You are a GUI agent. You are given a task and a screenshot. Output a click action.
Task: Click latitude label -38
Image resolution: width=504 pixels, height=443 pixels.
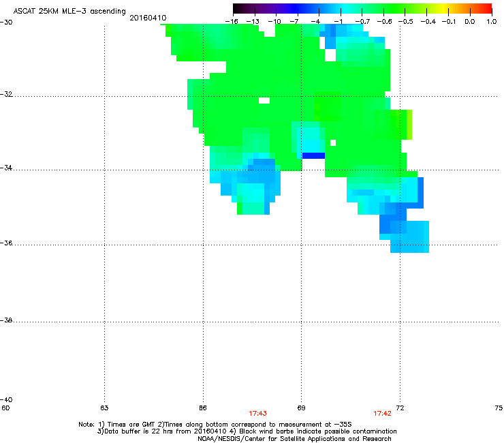[x=6, y=320]
